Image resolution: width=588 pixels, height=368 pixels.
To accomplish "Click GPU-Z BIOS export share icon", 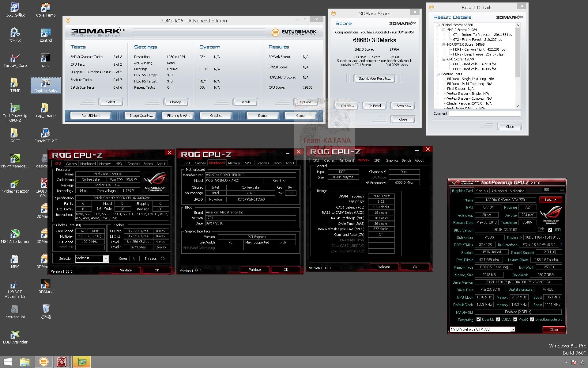I will pos(541,230).
